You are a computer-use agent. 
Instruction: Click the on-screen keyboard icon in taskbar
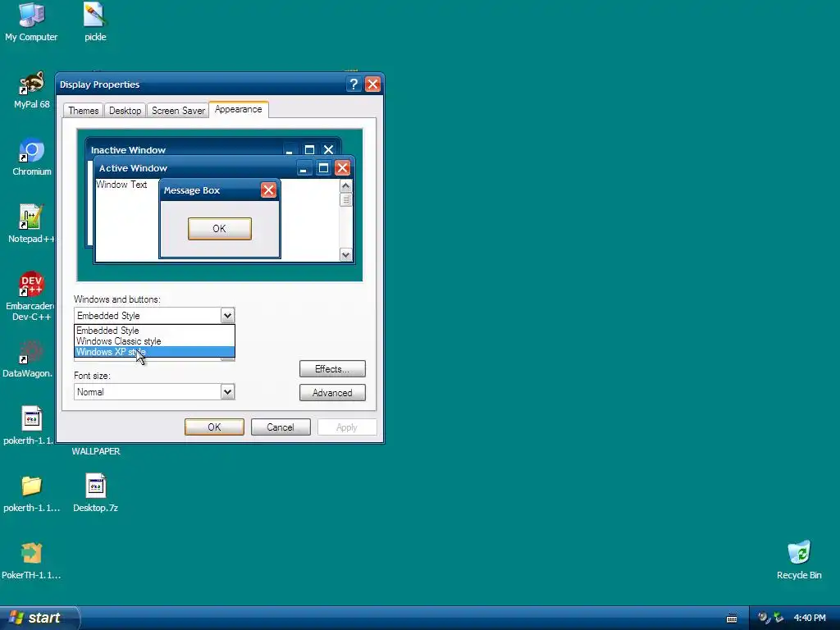732,619
